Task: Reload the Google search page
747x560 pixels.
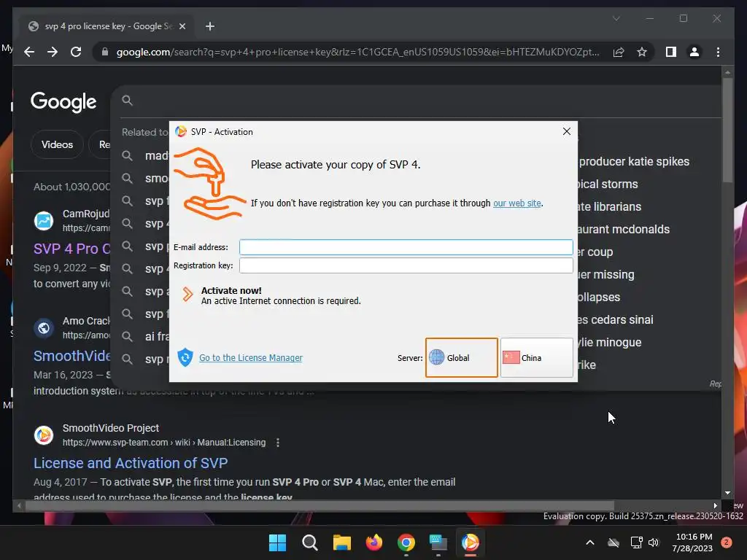Action: click(76, 52)
